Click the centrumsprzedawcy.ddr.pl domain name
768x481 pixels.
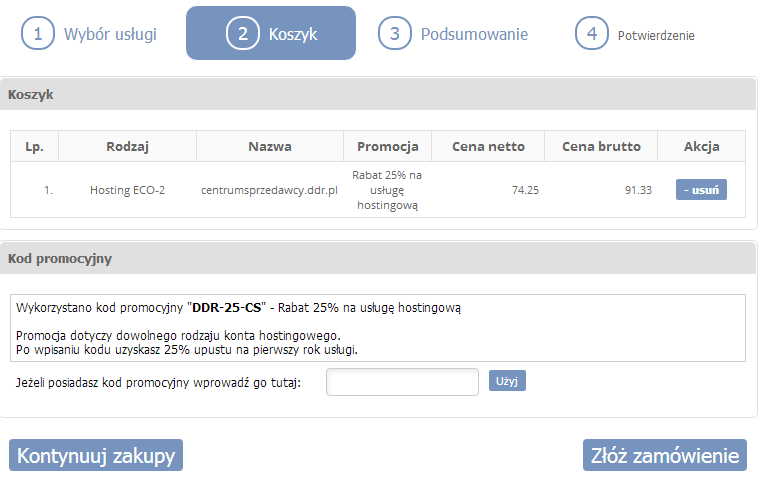click(x=270, y=190)
